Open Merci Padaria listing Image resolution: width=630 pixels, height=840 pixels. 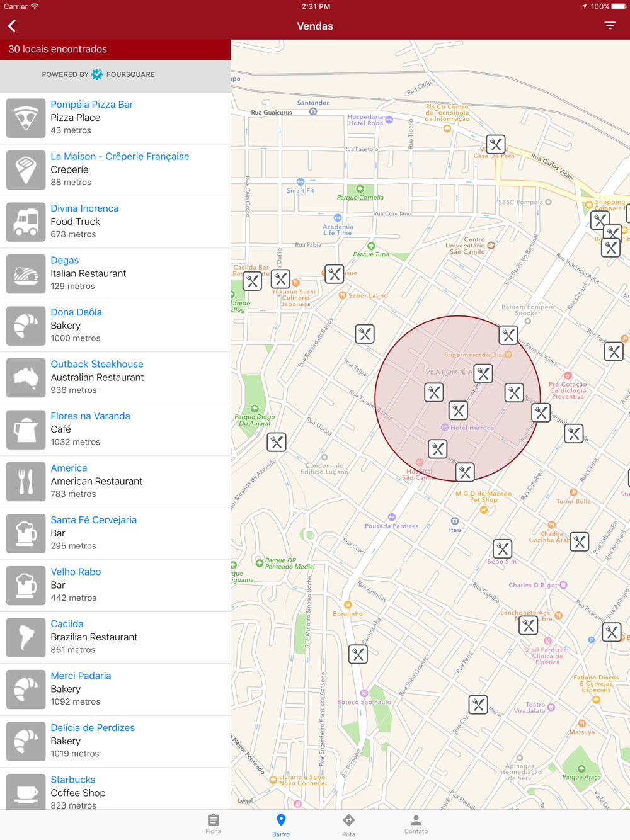115,690
